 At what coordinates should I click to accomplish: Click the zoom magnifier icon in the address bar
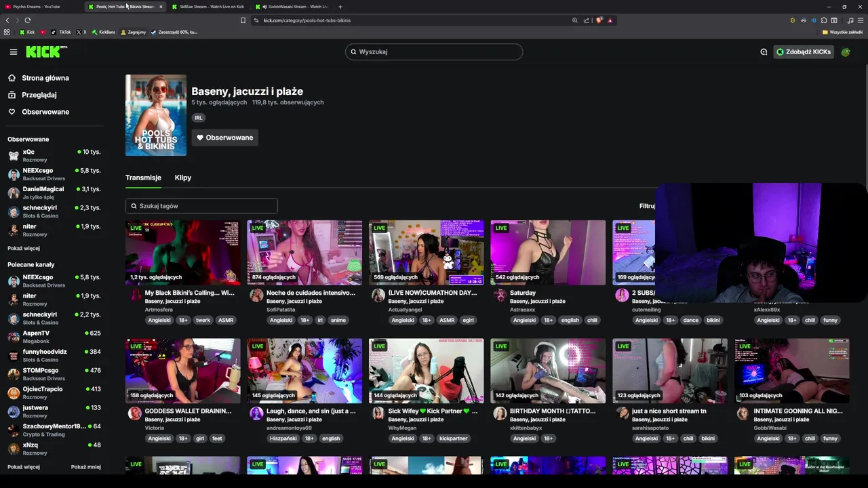[x=575, y=20]
